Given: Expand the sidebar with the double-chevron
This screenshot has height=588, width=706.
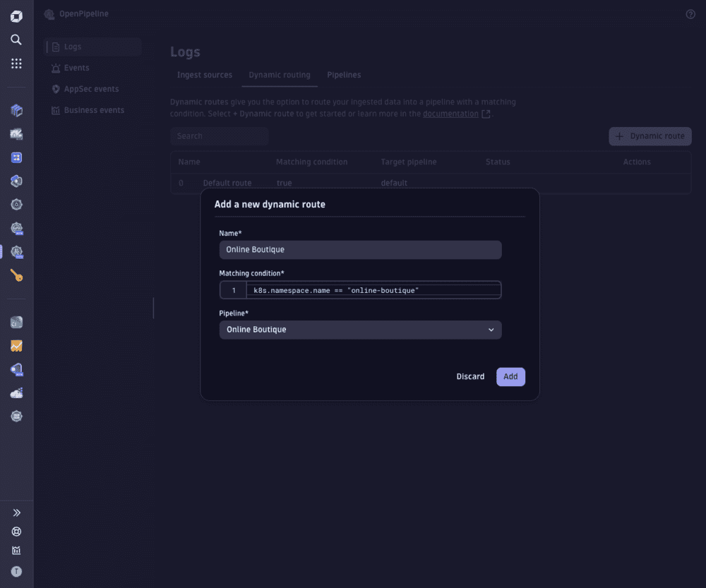Looking at the screenshot, I should (x=16, y=512).
